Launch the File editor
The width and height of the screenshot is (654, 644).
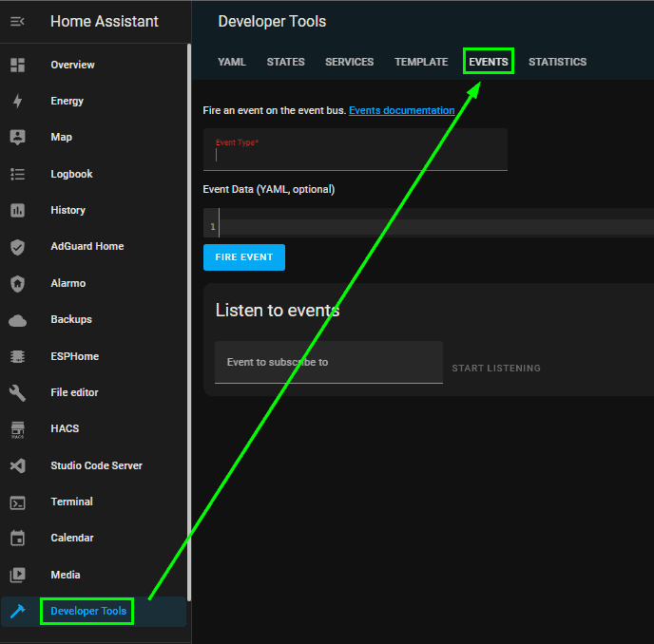(x=93, y=392)
